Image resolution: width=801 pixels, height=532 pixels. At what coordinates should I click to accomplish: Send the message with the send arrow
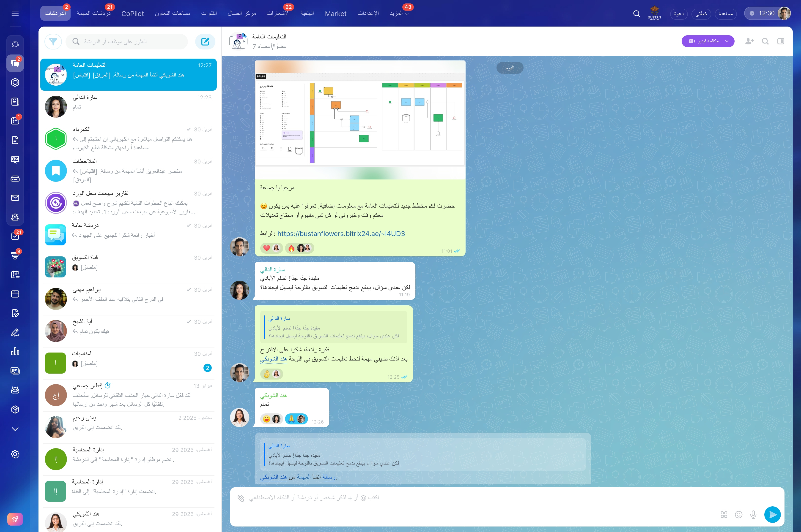(772, 514)
